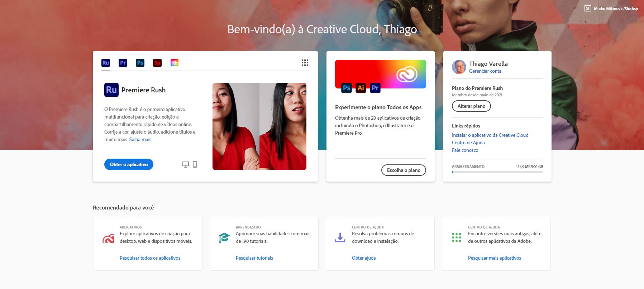Click the Photoshop icon on the plan banner
The width and height of the screenshot is (644, 289).
[x=347, y=88]
